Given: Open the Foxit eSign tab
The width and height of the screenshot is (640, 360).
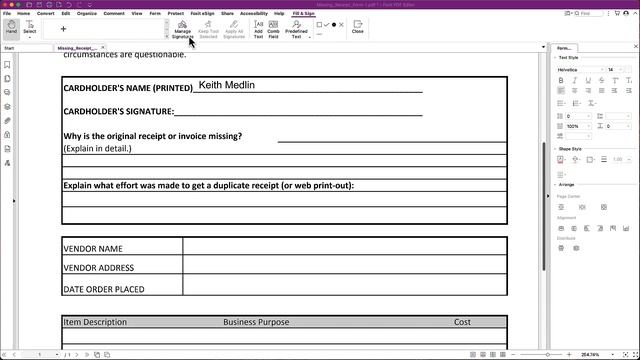Looking at the screenshot, I should point(202,13).
